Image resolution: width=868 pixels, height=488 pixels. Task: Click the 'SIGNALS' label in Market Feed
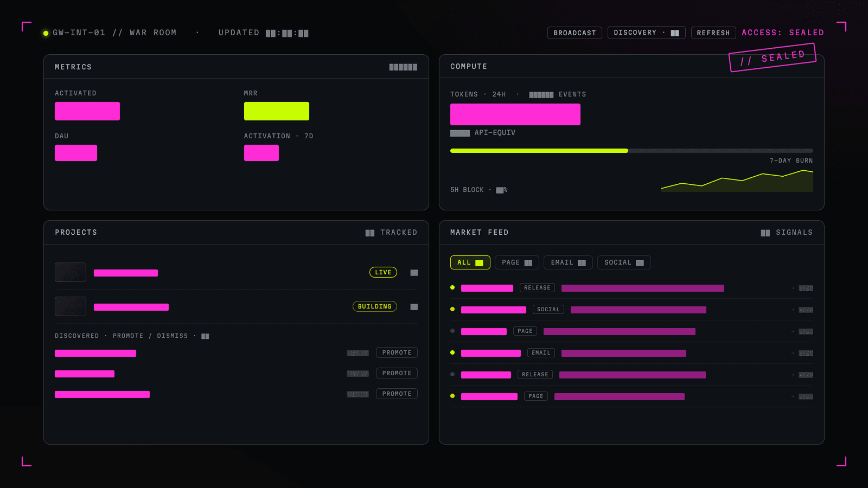[x=794, y=232]
